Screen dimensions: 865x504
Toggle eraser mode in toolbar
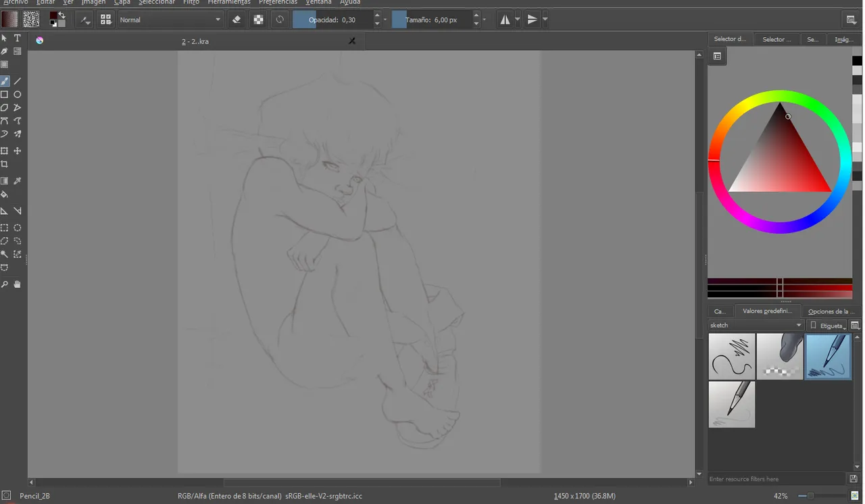(x=237, y=20)
